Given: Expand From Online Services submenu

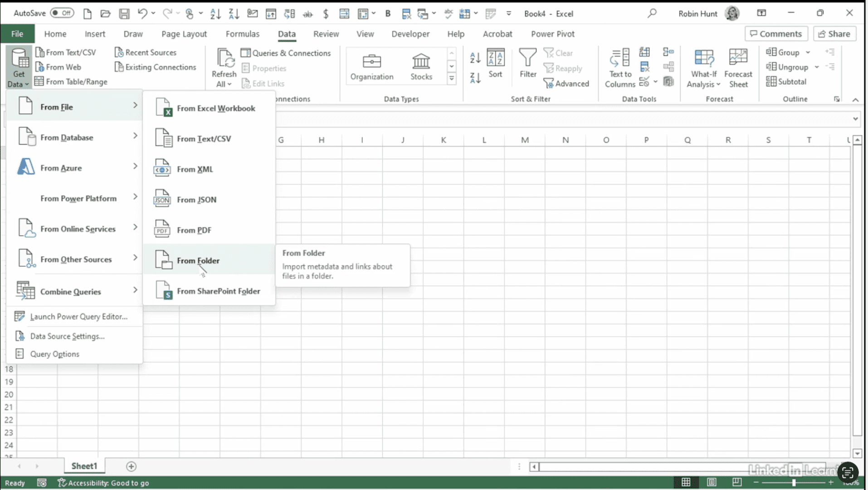Looking at the screenshot, I should click(x=75, y=229).
